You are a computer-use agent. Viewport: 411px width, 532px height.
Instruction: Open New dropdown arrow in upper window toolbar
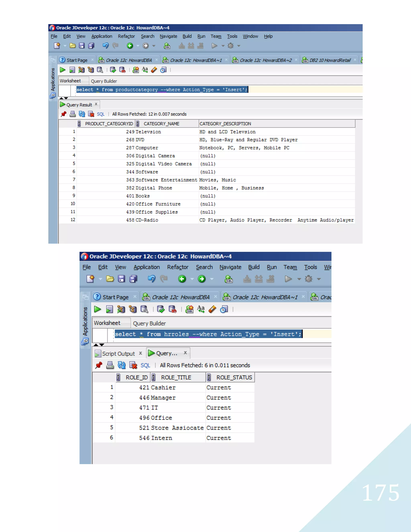point(65,46)
